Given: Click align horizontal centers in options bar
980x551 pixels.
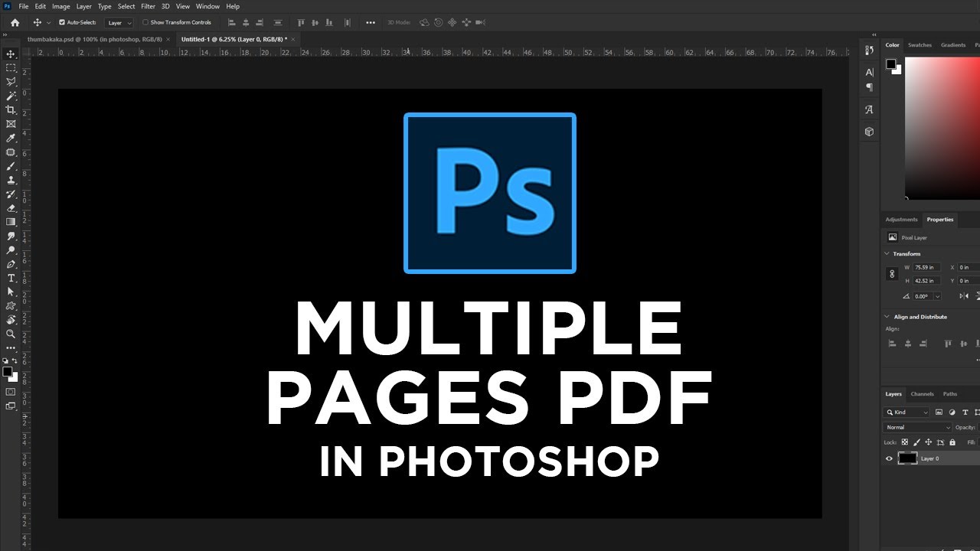Looking at the screenshot, I should pyautogui.click(x=246, y=22).
